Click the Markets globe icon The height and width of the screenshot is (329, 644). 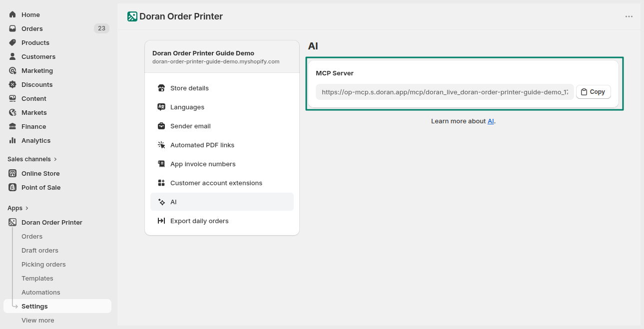[12, 112]
